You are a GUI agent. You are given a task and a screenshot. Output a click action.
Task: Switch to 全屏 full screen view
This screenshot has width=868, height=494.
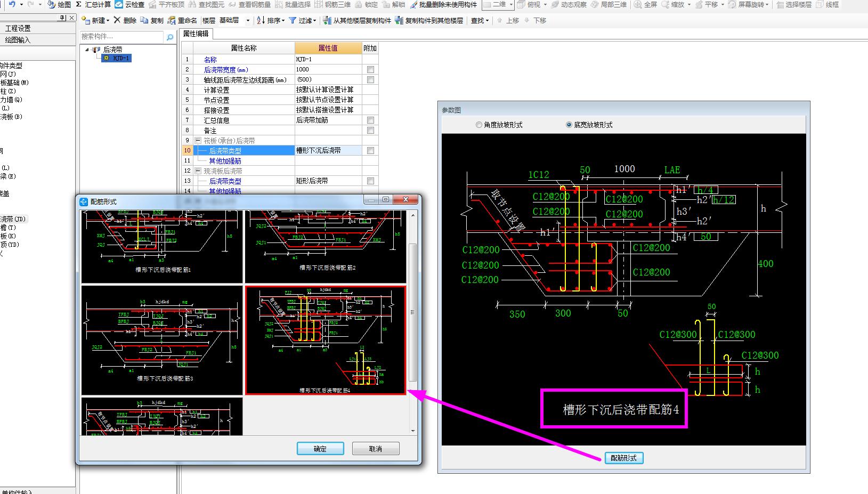[645, 4]
